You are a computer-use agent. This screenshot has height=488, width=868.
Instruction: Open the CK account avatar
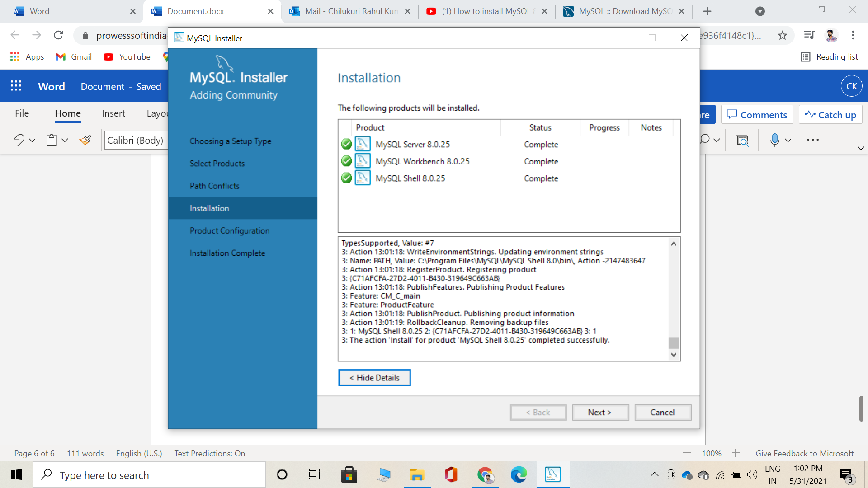click(x=852, y=86)
